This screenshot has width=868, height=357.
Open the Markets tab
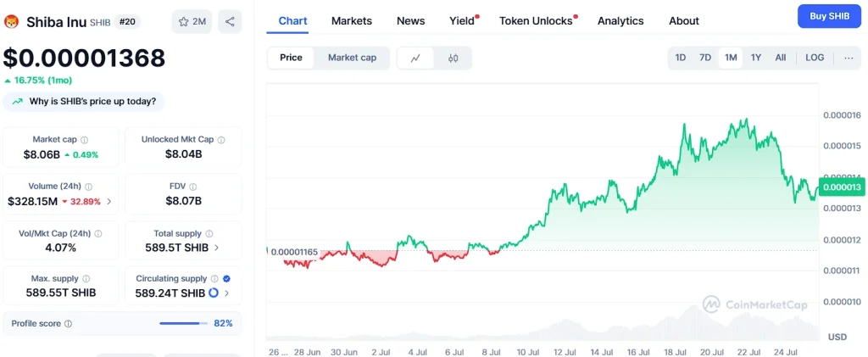coord(352,21)
